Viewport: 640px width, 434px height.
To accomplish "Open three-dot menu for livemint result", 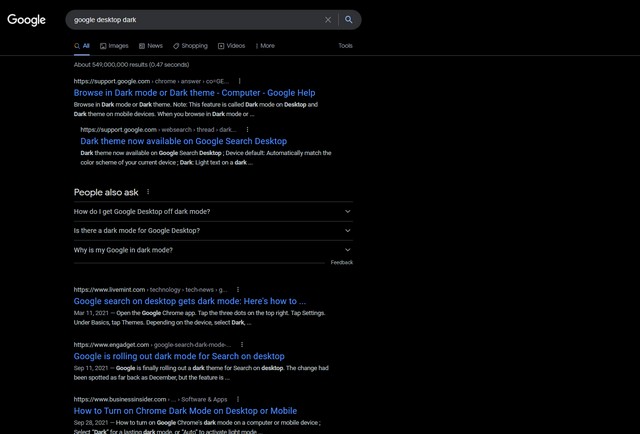I will (238, 289).
